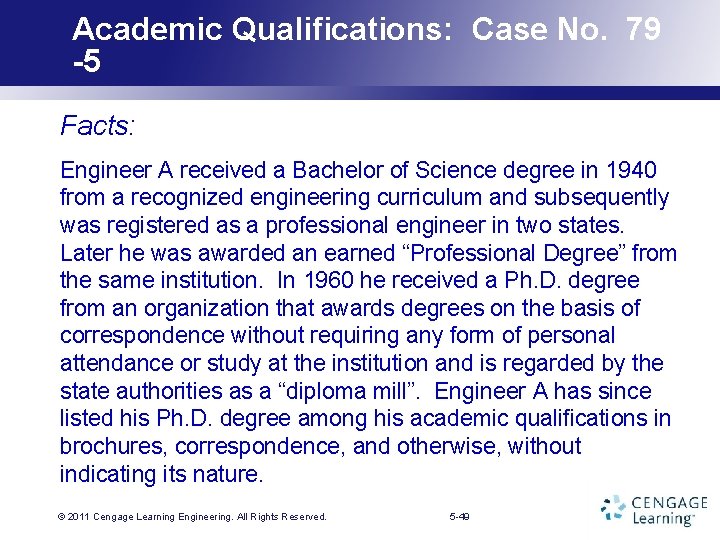Screen dimensions: 720x540
Task: Select the slide title Academic Qualifications
Action: 262,28
